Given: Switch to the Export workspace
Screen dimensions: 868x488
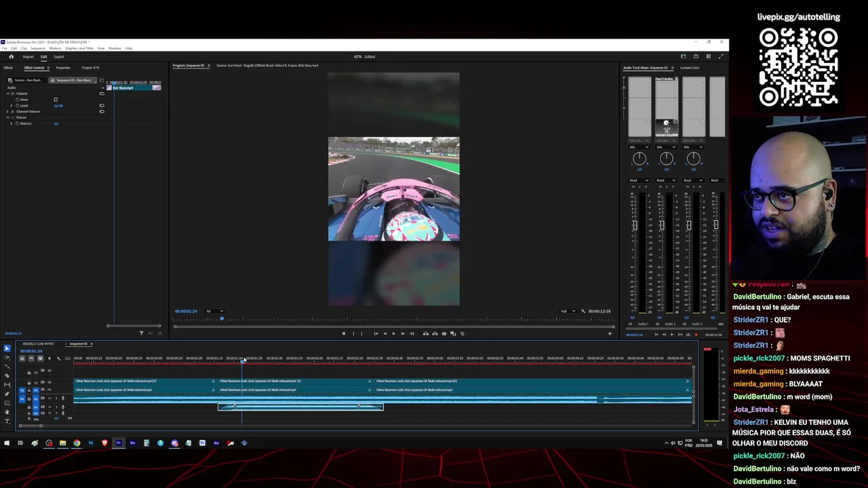Looking at the screenshot, I should 59,57.
